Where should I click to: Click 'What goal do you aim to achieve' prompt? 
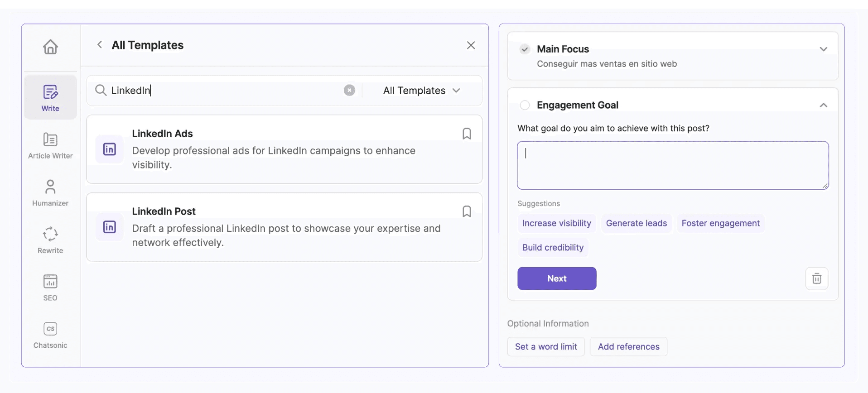coord(613,128)
